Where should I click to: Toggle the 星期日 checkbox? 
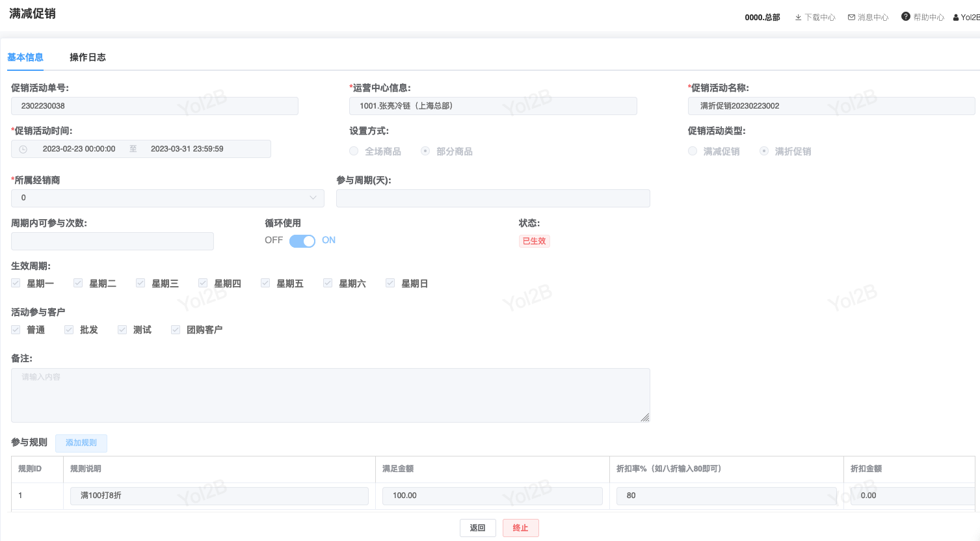click(390, 283)
